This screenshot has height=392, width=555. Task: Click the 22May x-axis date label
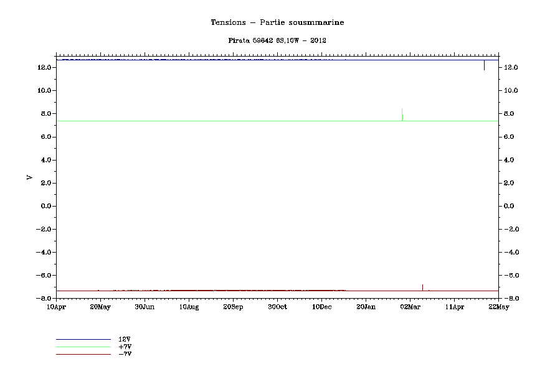[498, 307]
